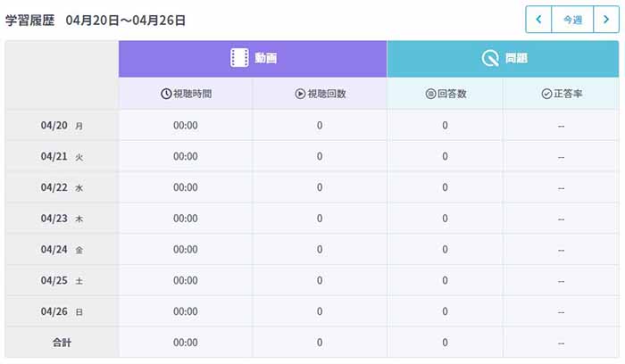The height and width of the screenshot is (364, 625).
Task: Click the clock icon beside 視聴時間
Action: 166,94
